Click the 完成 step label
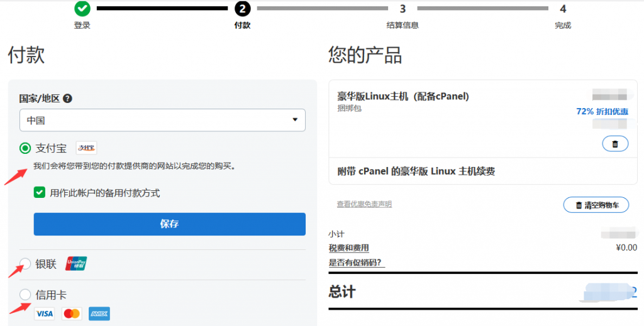This screenshot has width=644, height=326. point(563,25)
